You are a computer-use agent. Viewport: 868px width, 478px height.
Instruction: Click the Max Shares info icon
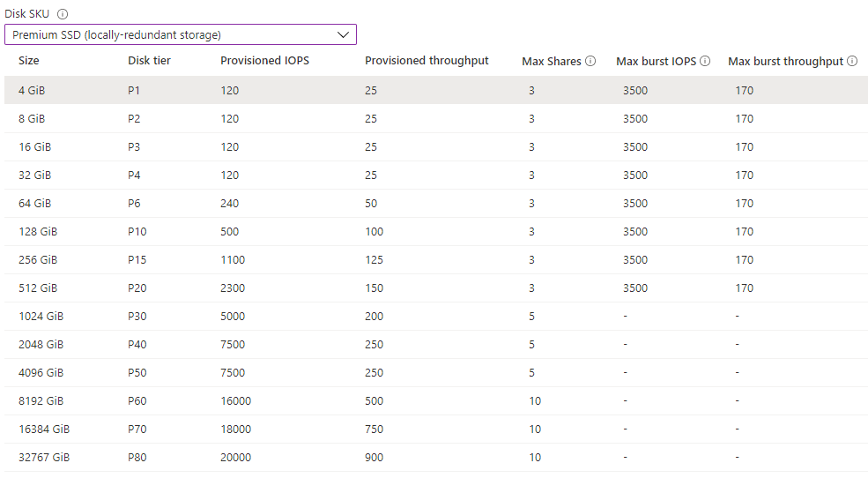click(x=590, y=61)
